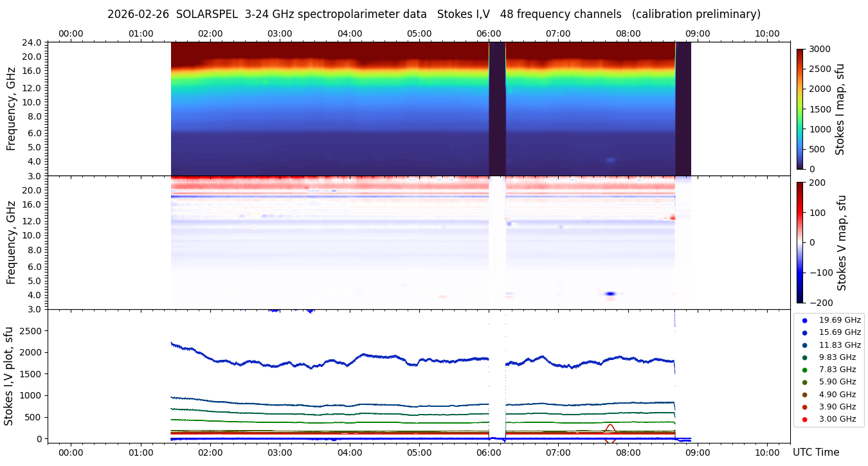Click the 4.90 GHz brown legend dot

[804, 395]
